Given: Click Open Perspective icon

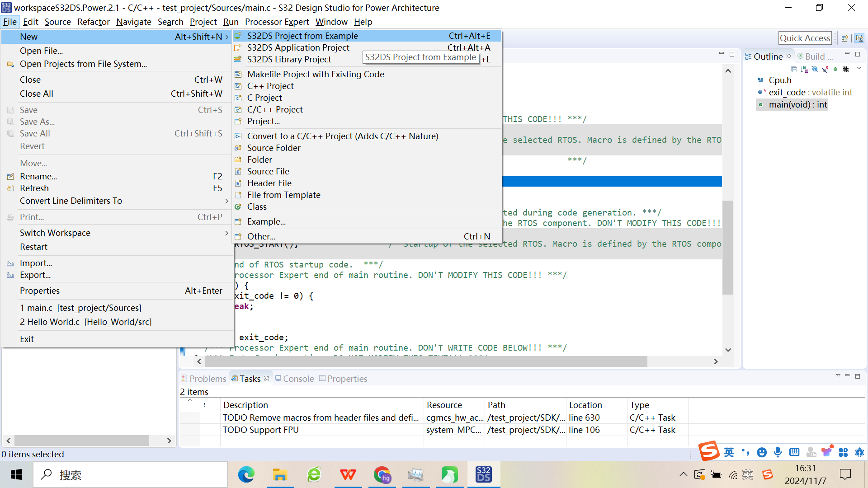Looking at the screenshot, I should tap(844, 38).
